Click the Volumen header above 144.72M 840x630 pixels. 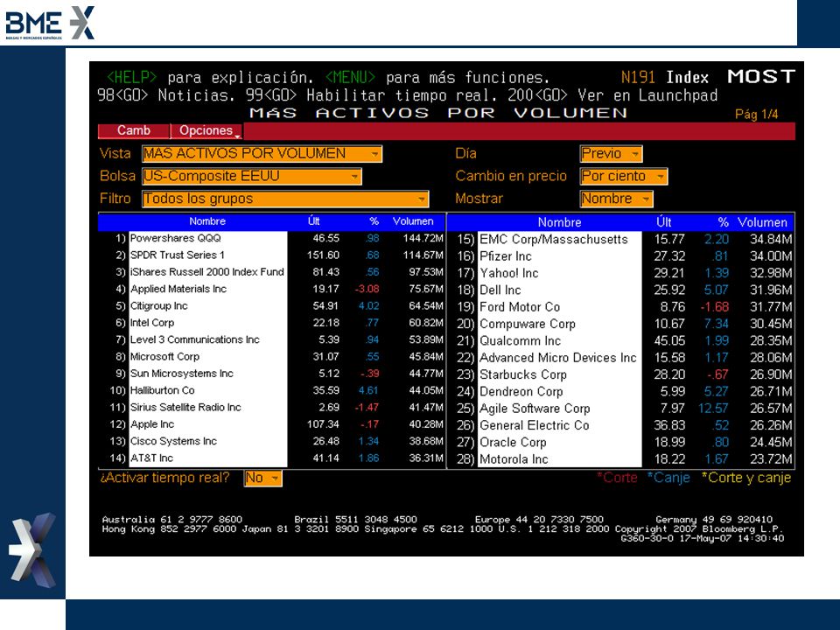412,221
